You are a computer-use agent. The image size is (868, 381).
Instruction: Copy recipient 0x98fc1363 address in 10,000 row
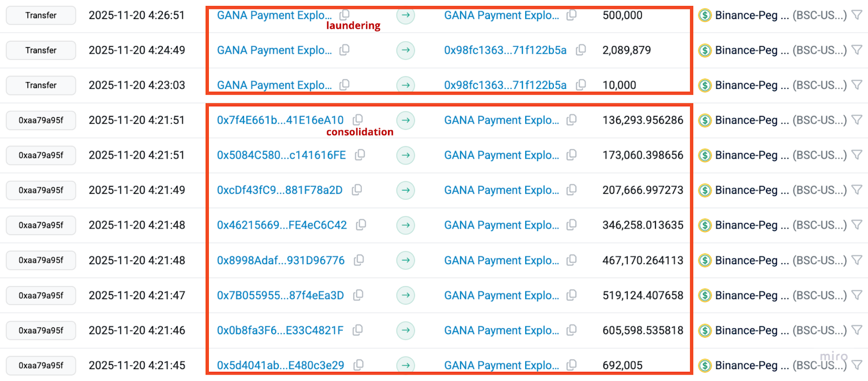[x=580, y=85]
